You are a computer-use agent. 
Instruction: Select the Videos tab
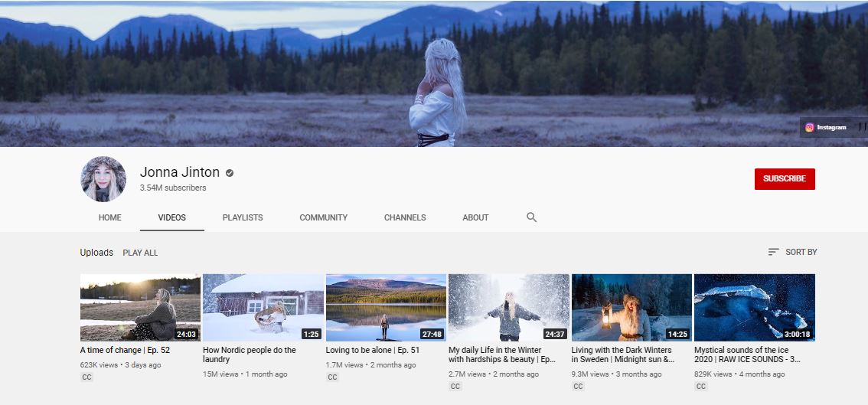pyautogui.click(x=172, y=217)
